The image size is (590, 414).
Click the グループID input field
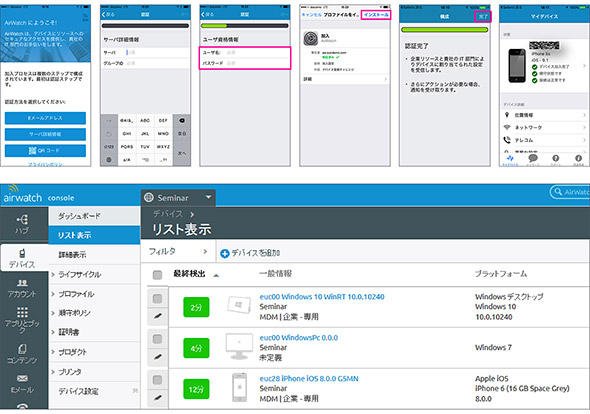[145, 63]
